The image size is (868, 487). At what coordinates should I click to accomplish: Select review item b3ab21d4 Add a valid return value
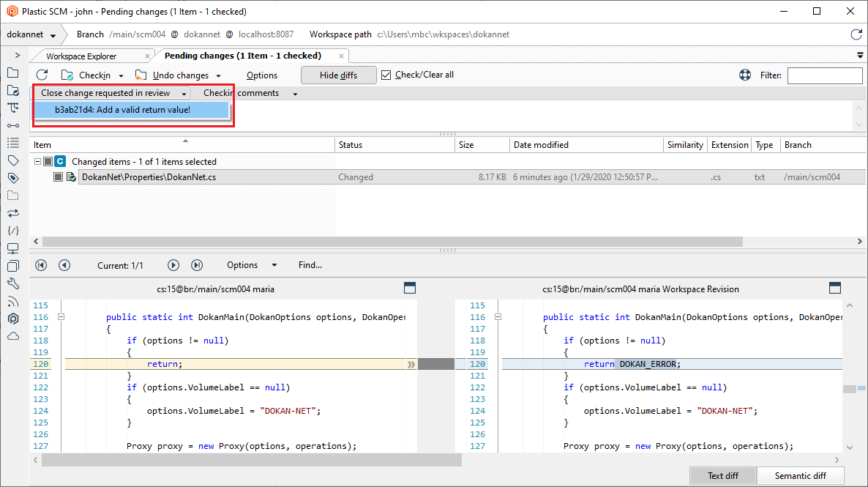132,110
